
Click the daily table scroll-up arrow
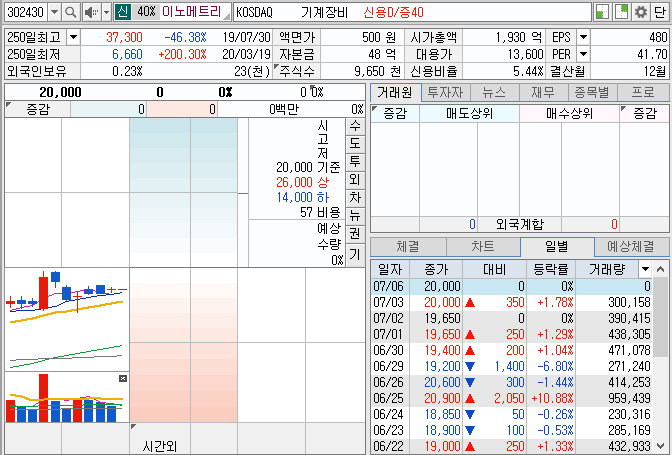pos(660,269)
